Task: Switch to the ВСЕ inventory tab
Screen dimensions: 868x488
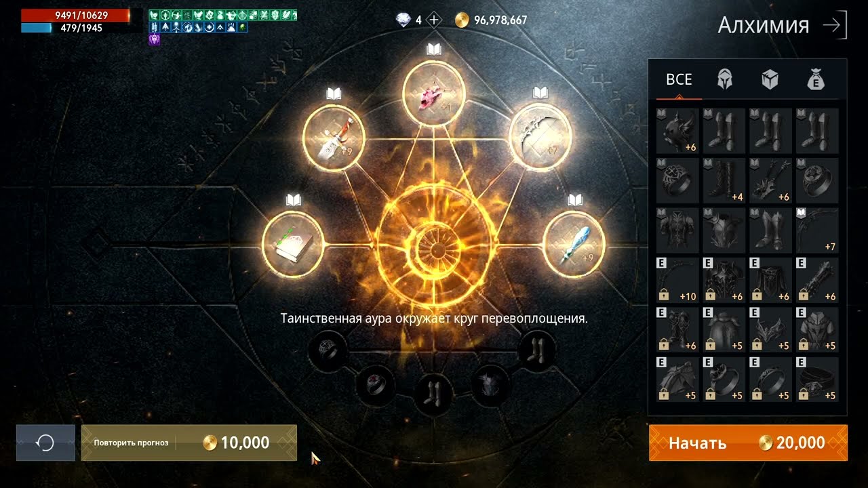Action: pyautogui.click(x=679, y=80)
